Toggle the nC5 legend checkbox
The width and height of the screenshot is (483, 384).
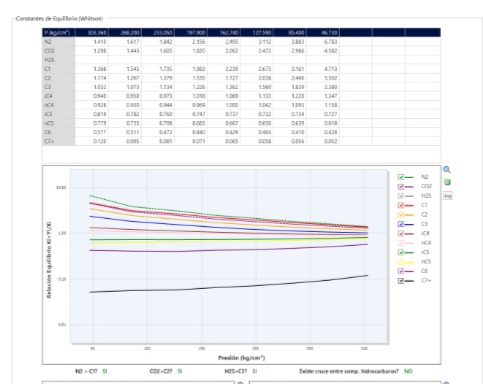(x=401, y=262)
